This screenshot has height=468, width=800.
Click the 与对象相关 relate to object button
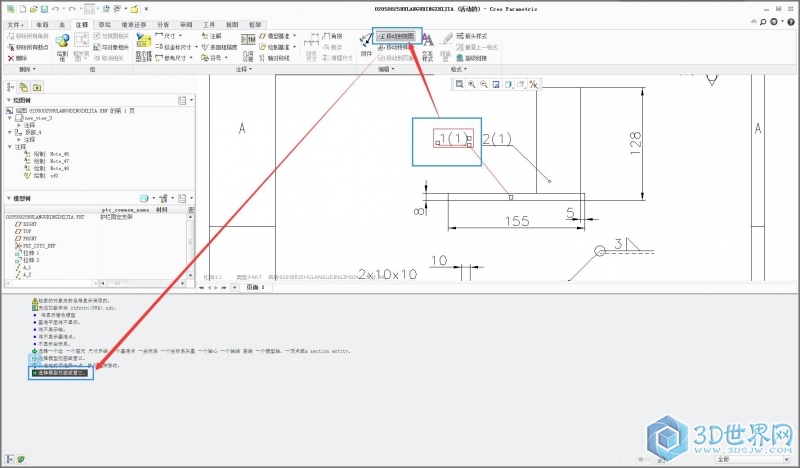[x=111, y=47]
